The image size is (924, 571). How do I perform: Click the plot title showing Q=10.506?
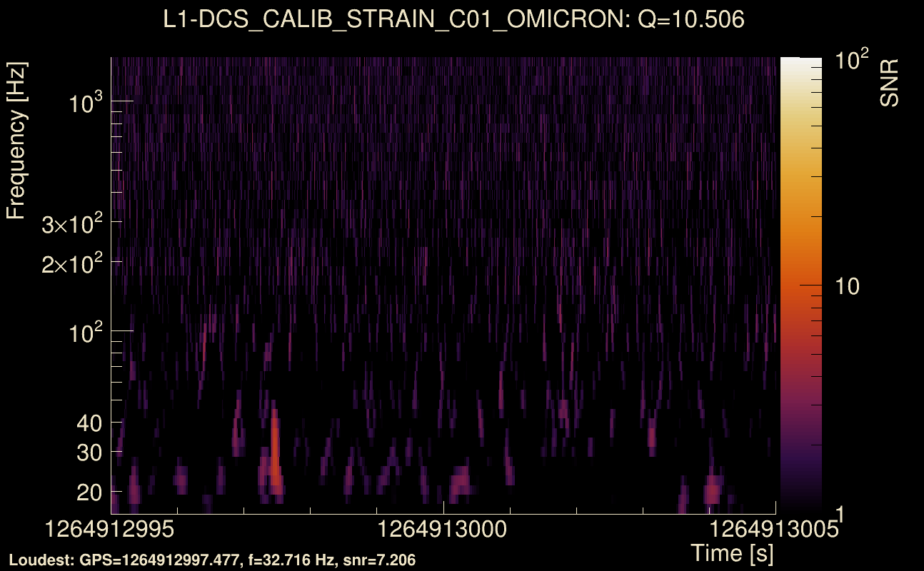click(454, 19)
